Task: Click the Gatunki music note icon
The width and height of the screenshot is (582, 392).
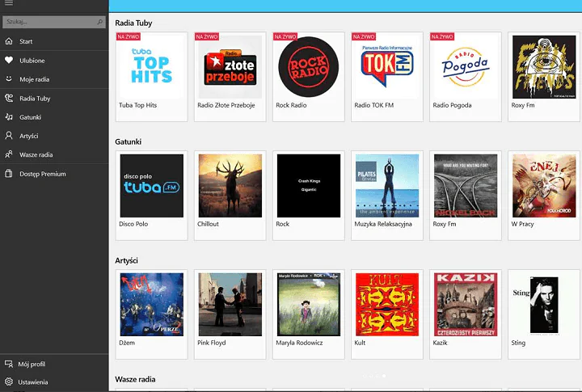Action: 9,117
